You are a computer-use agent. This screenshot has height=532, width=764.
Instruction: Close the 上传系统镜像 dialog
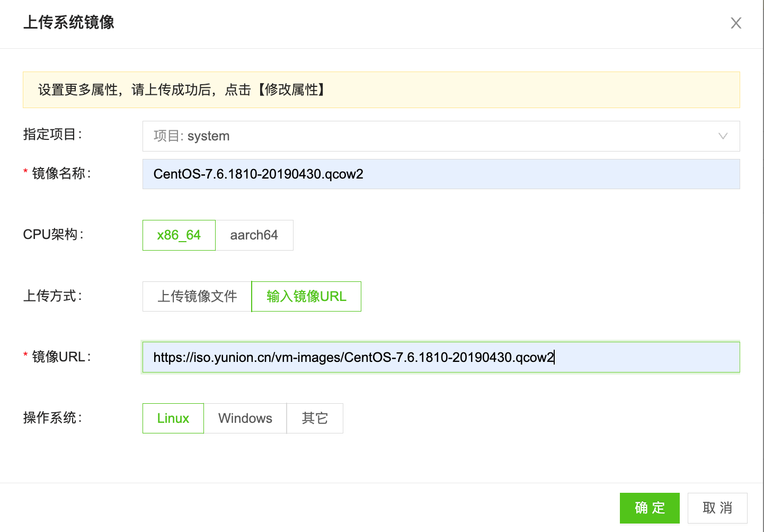[x=736, y=23]
